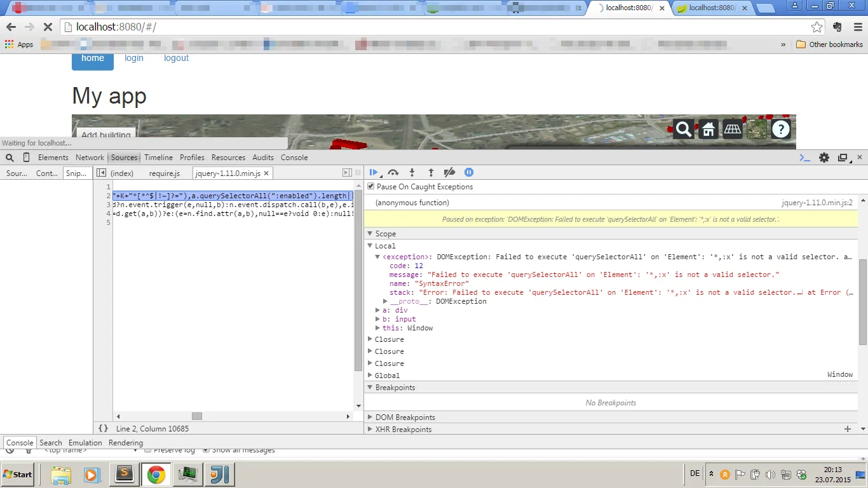Open the DevTools search magnifier

[x=10, y=158]
